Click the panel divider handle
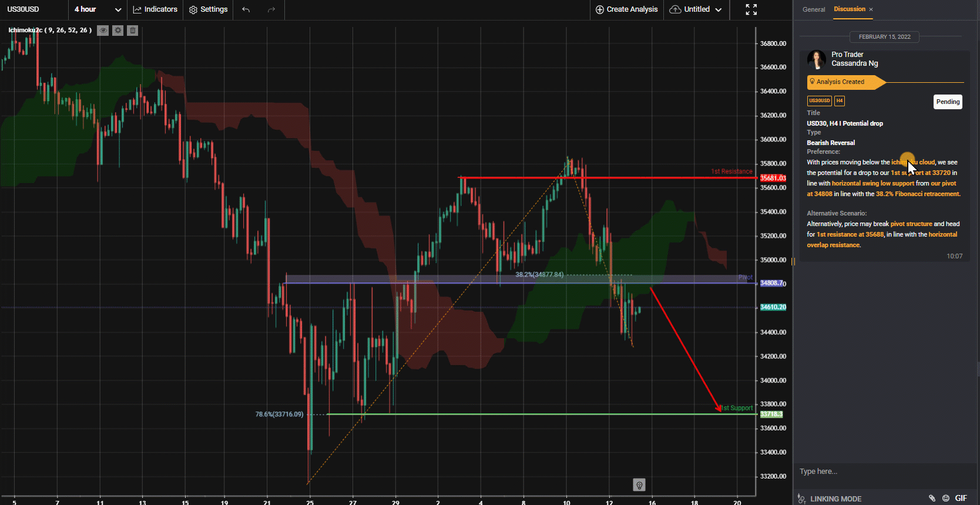 [x=793, y=261]
